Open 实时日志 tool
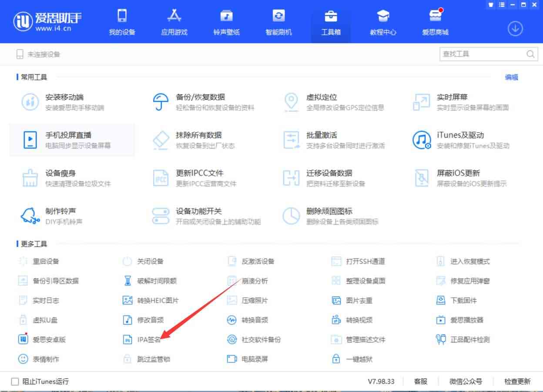 pos(38,300)
